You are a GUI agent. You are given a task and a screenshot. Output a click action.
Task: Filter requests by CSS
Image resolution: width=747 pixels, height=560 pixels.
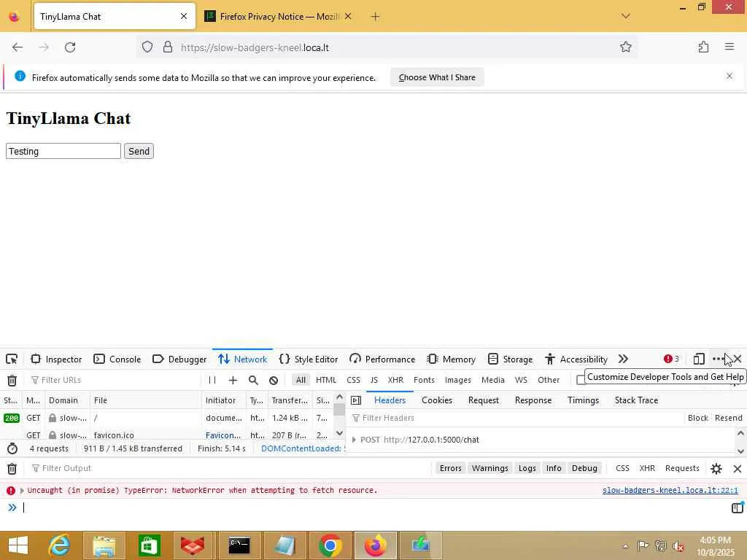(x=354, y=380)
